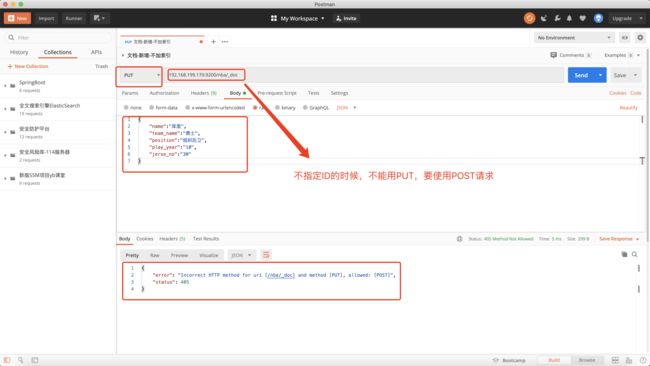Open the Runner

74,18
